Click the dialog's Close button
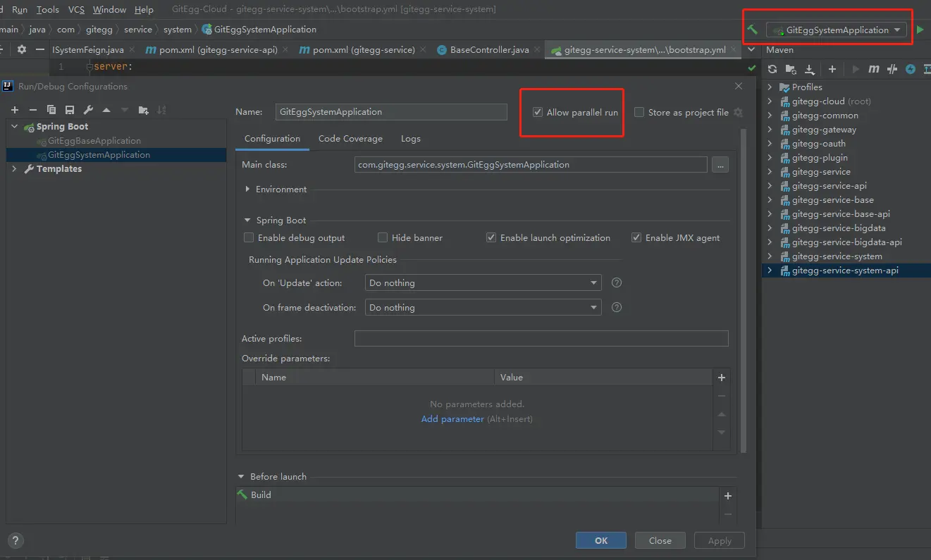 [x=660, y=540]
